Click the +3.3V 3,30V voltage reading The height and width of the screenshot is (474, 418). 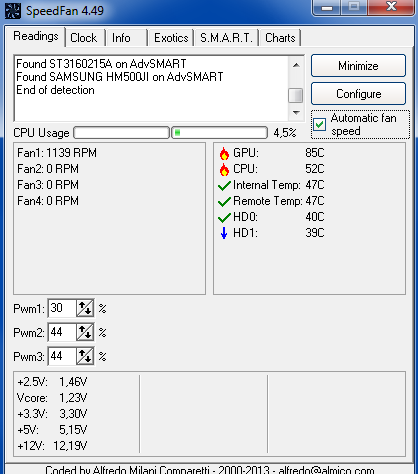52,414
